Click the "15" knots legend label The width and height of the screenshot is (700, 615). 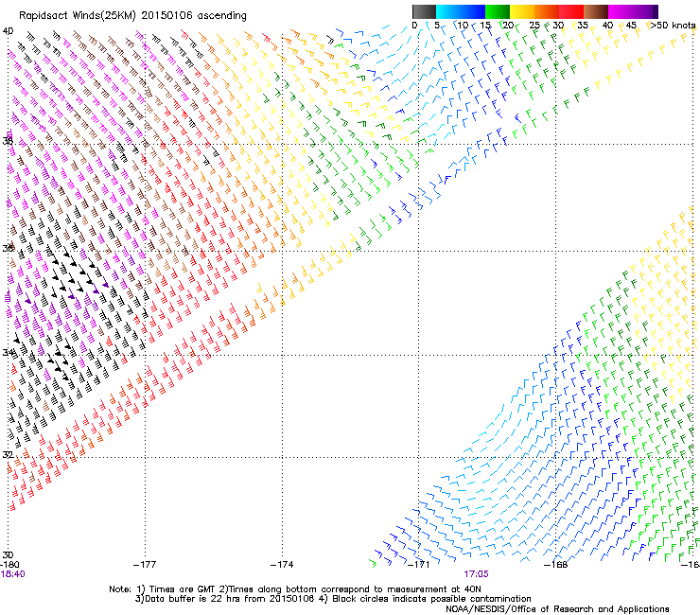pyautogui.click(x=485, y=26)
